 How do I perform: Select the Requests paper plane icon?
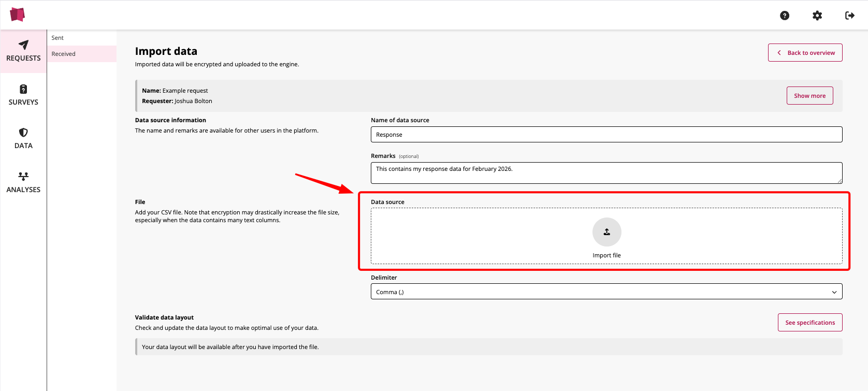point(23,45)
